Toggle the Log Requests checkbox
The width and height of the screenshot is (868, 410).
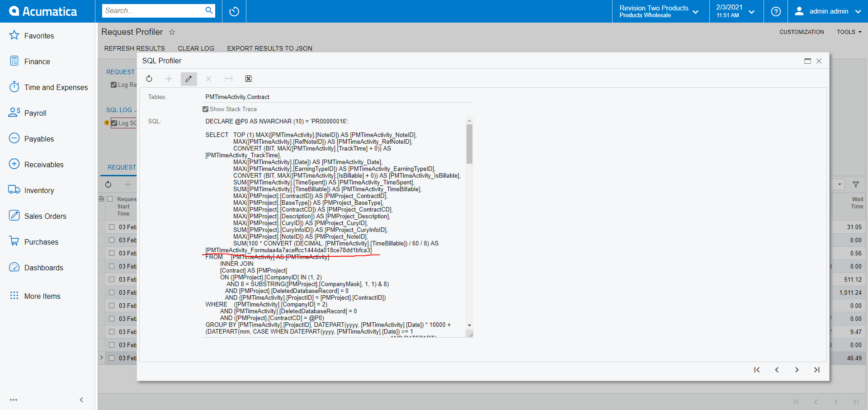pyautogui.click(x=114, y=85)
